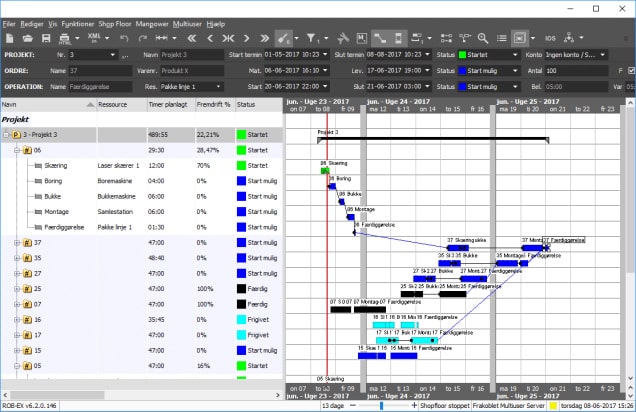Click the row layout icon with number 1
The height and width of the screenshot is (412, 636).
(x=417, y=38)
